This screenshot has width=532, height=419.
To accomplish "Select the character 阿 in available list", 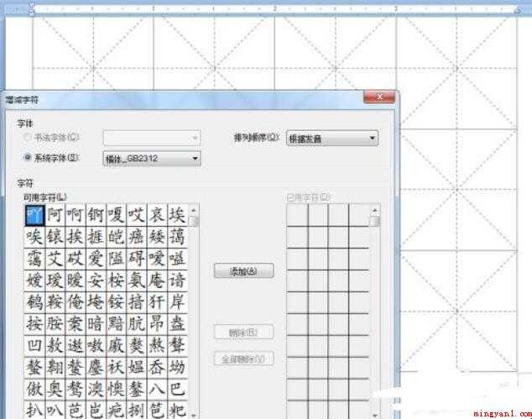I will pos(55,215).
